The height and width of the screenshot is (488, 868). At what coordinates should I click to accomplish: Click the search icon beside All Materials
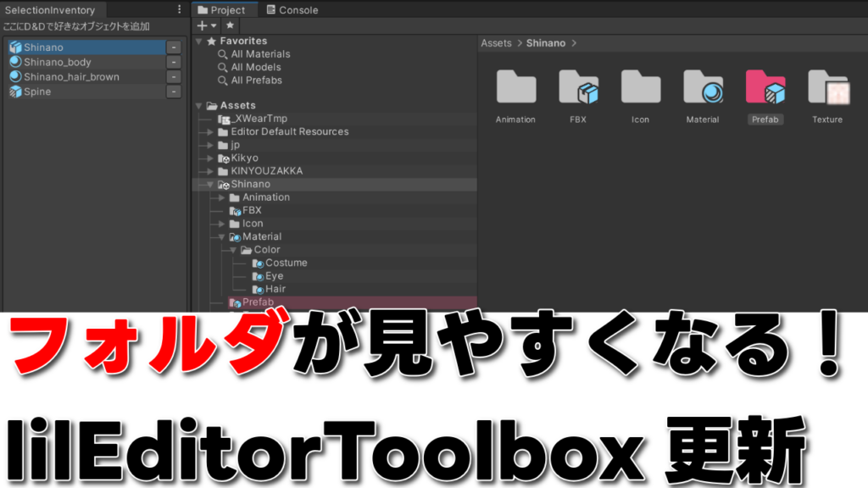pos(223,53)
